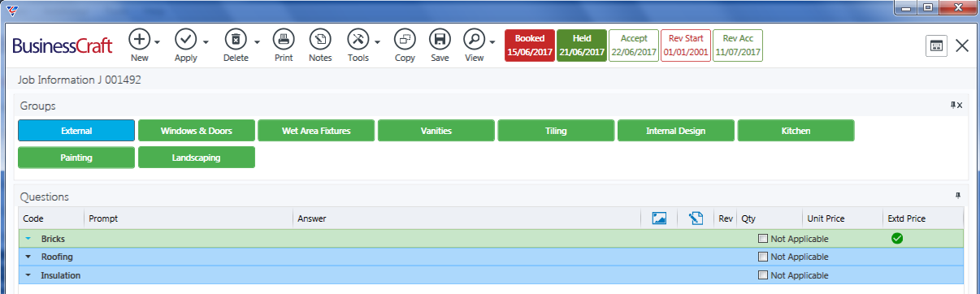This screenshot has height=294, width=980.
Task: Switch to Windows & Doors group
Action: pyautogui.click(x=196, y=131)
